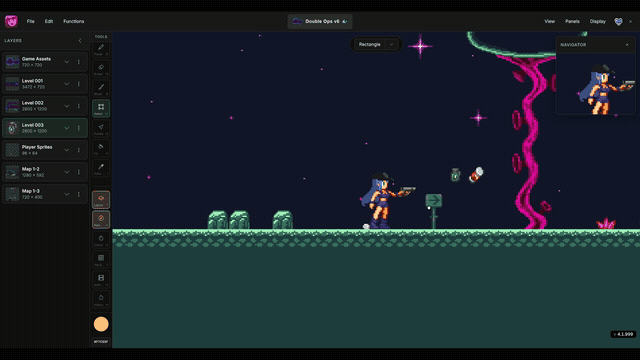
Task: Click the Double Ops v6 project title
Action: pyautogui.click(x=320, y=21)
